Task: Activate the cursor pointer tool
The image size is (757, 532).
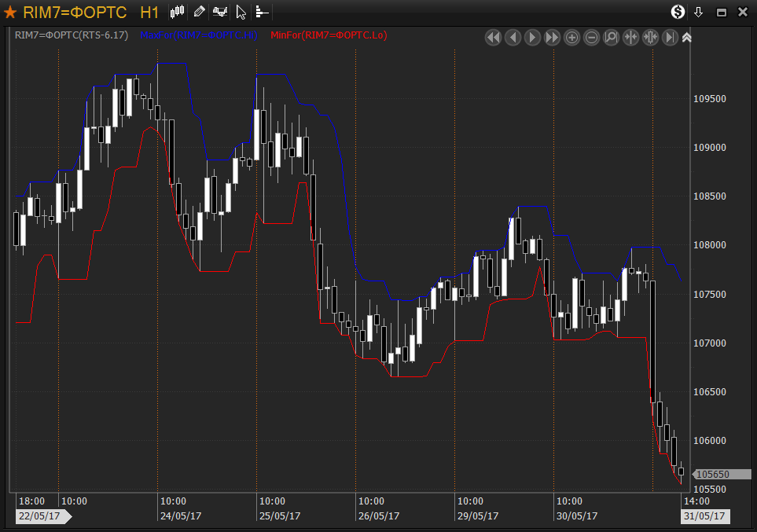Action: point(241,12)
